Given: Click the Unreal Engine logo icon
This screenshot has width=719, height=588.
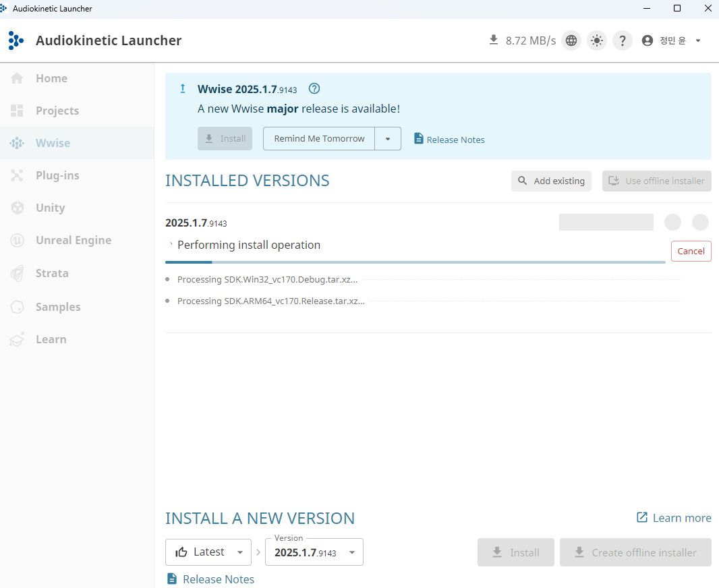Looking at the screenshot, I should coord(17,240).
